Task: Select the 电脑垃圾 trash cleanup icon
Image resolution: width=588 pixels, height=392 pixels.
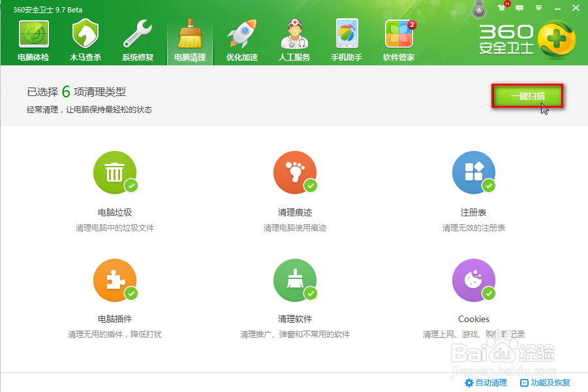Action: tap(115, 172)
